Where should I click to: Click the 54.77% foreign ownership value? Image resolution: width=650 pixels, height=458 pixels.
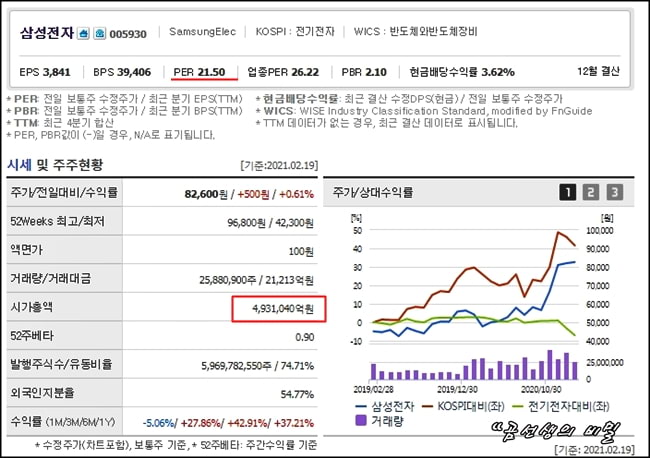(297, 394)
